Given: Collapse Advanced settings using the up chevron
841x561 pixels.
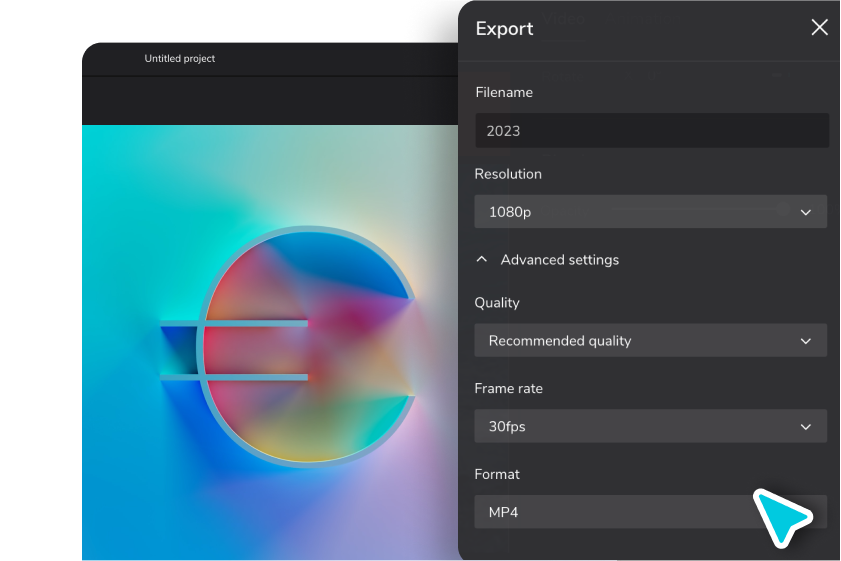Looking at the screenshot, I should 482,260.
